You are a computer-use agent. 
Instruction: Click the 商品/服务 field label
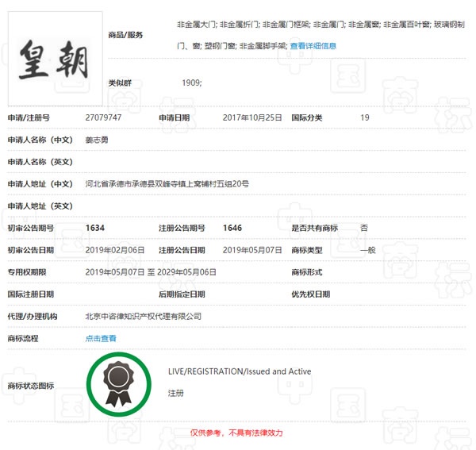[x=125, y=35]
